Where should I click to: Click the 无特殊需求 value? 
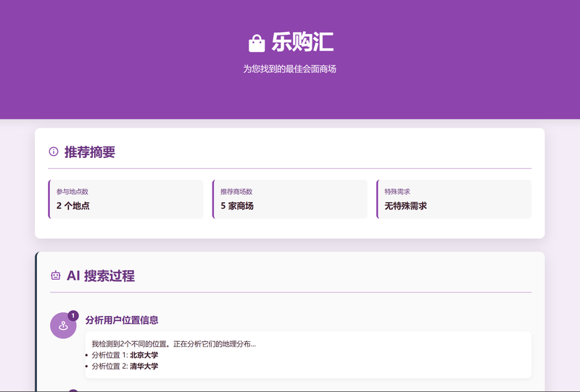(x=405, y=206)
